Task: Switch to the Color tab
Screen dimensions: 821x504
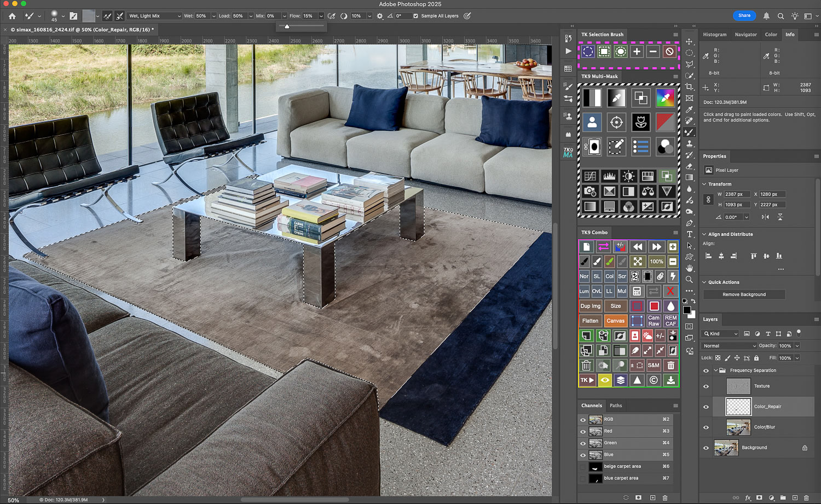Action: point(771,34)
